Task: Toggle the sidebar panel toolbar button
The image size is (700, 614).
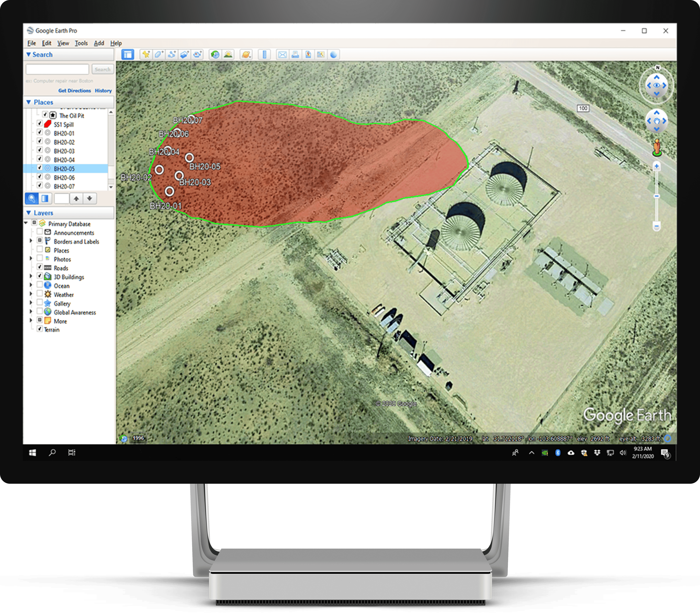Action: tap(128, 54)
